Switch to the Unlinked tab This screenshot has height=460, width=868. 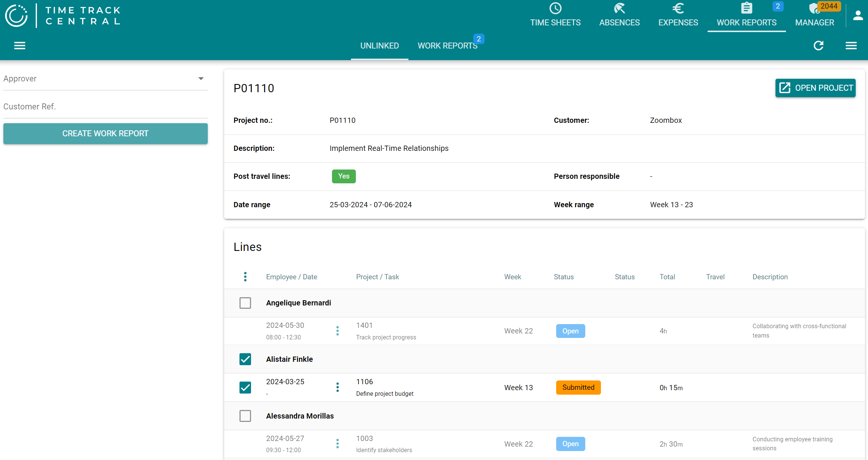379,46
